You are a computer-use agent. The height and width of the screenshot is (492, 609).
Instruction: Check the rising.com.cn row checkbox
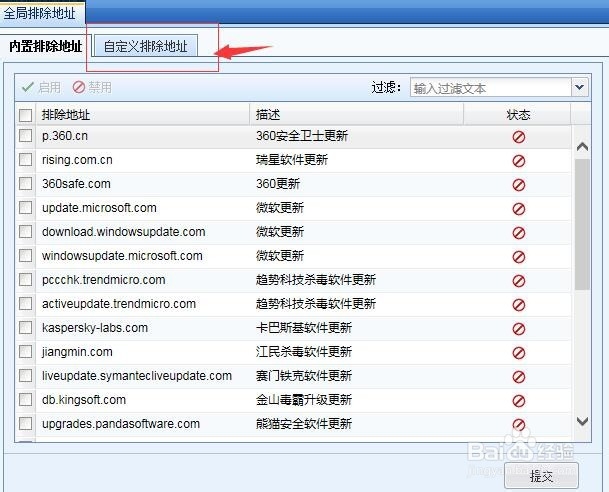pos(25,160)
